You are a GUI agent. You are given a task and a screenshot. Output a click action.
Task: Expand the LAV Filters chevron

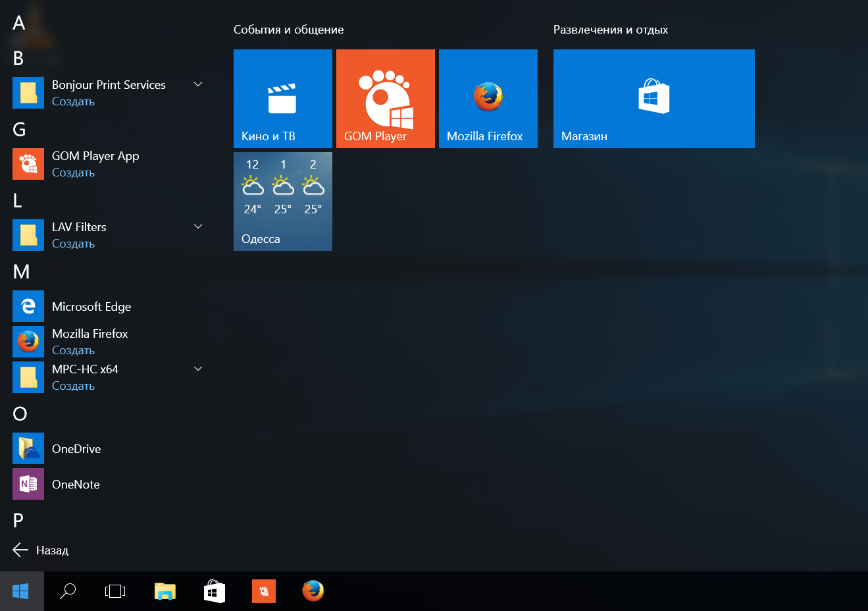[198, 226]
